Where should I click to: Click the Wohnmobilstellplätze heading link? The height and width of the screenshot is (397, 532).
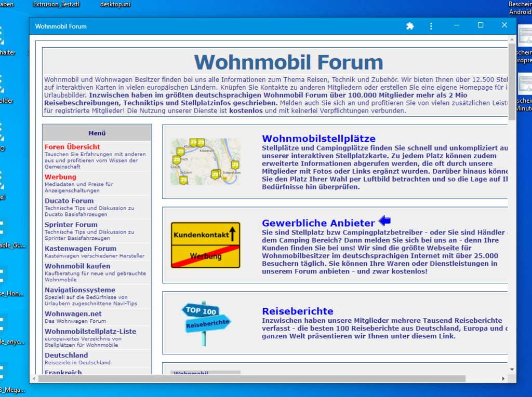(318, 139)
